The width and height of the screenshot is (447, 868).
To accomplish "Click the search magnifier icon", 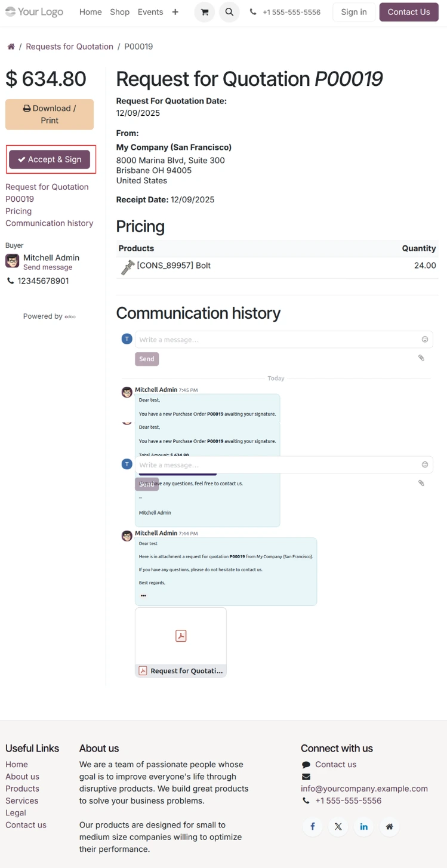I will pyautogui.click(x=229, y=12).
